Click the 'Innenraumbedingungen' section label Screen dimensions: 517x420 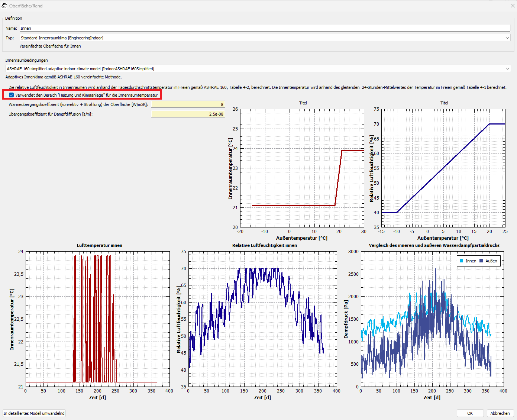[26, 60]
